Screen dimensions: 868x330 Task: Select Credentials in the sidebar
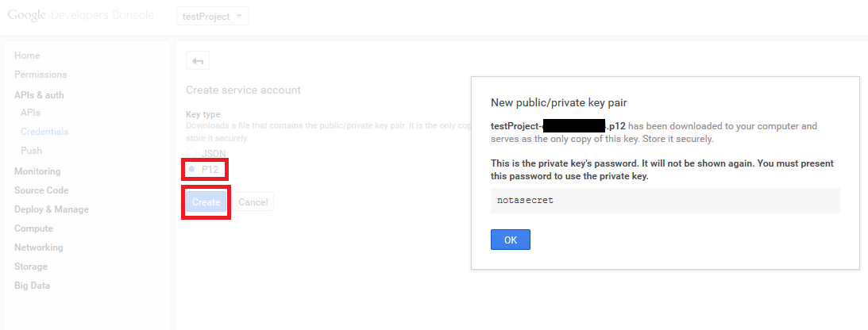coord(44,132)
